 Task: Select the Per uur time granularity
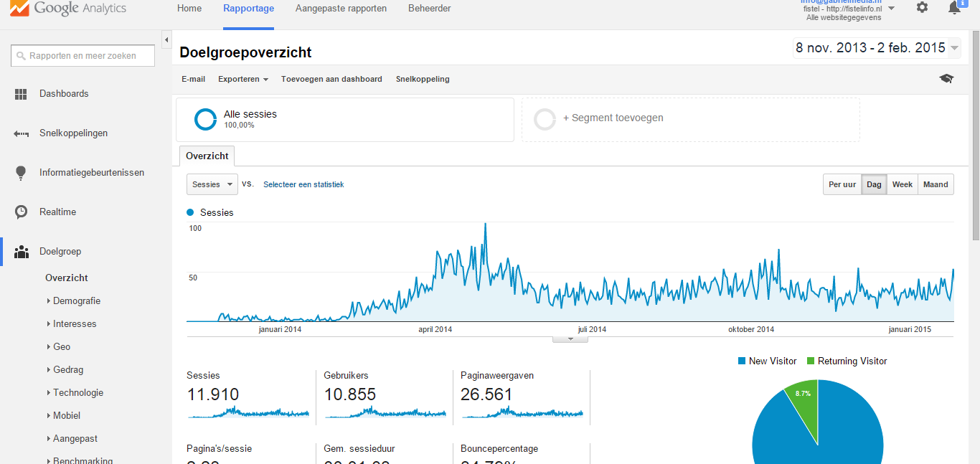tap(842, 184)
